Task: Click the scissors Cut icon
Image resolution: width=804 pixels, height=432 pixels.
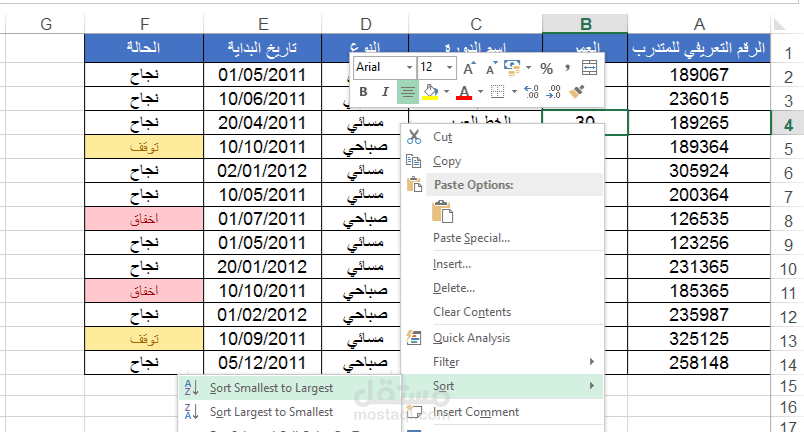Action: pos(414,137)
